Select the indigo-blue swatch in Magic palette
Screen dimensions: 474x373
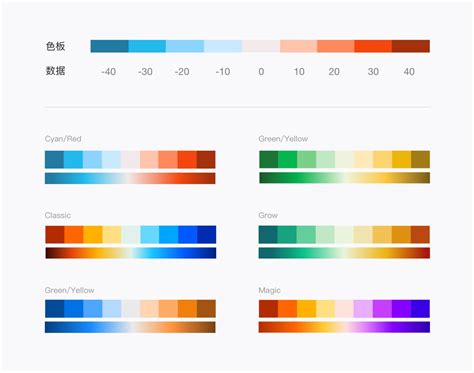420,309
